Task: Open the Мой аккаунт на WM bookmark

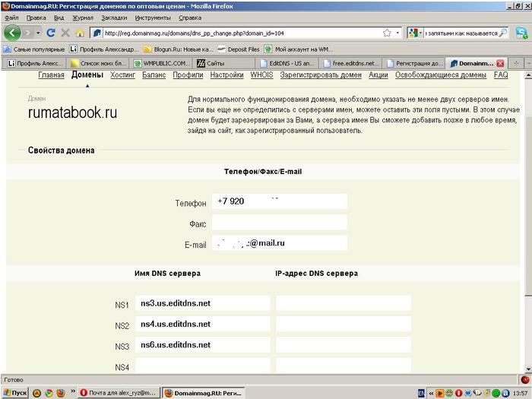Action: pos(299,49)
